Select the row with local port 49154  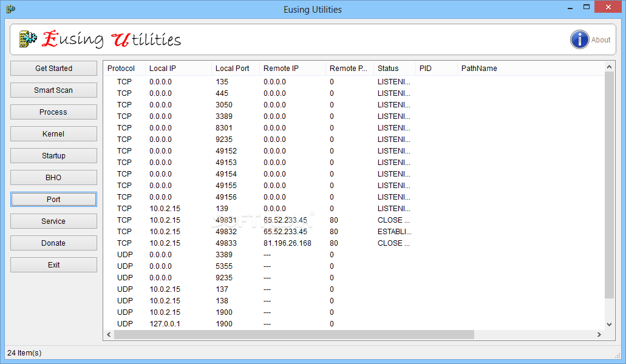coord(354,174)
